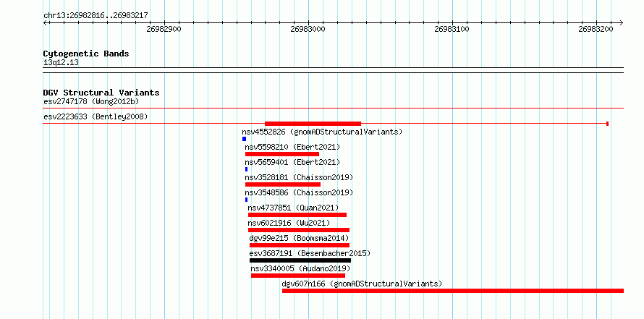Click the red nsv3340005 variant bar
This screenshot has width=644, height=319.
[x=298, y=276]
